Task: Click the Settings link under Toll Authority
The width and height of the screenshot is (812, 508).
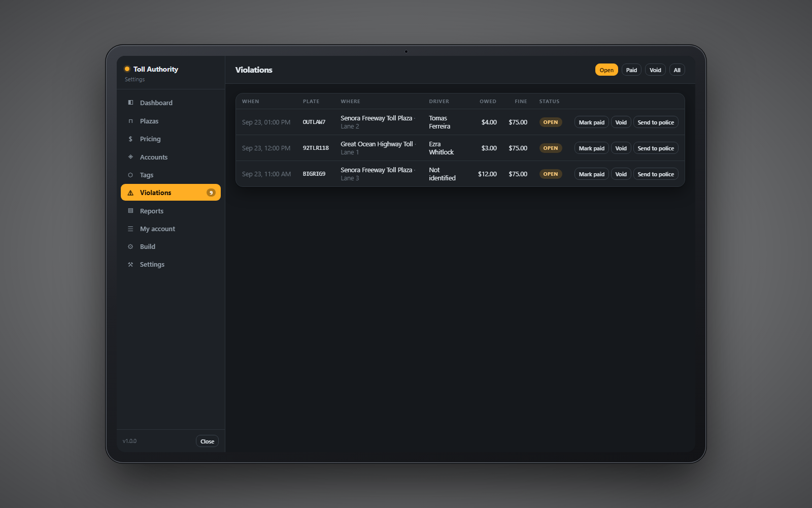Action: point(135,79)
